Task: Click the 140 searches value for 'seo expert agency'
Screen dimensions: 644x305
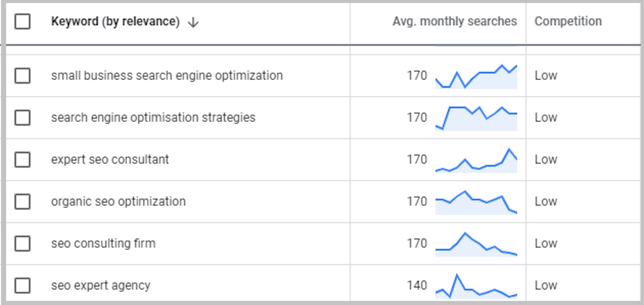Action: pos(417,286)
